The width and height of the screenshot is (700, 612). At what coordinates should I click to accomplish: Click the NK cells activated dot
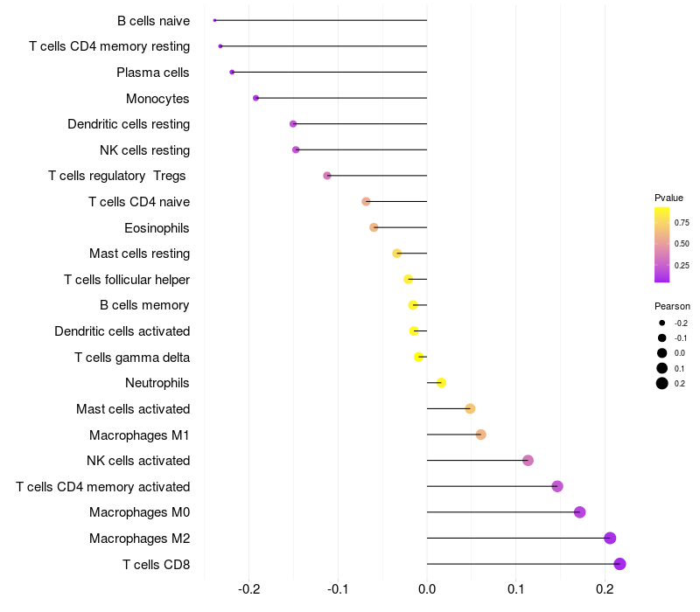[528, 461]
